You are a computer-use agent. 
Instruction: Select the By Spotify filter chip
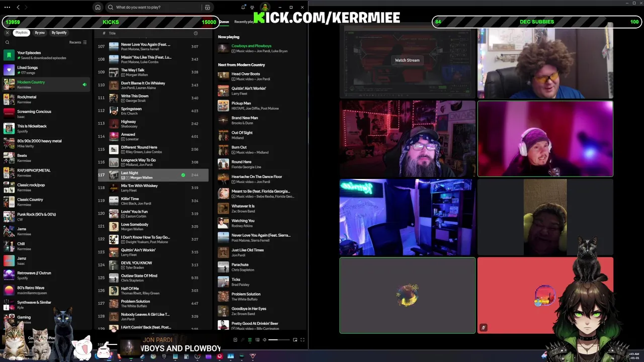pyautogui.click(x=59, y=33)
